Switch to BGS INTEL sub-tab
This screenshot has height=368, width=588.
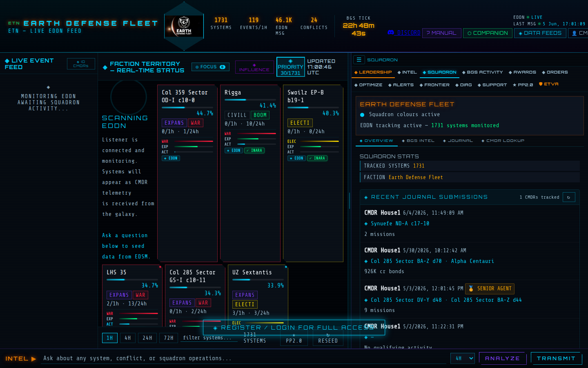coord(418,141)
